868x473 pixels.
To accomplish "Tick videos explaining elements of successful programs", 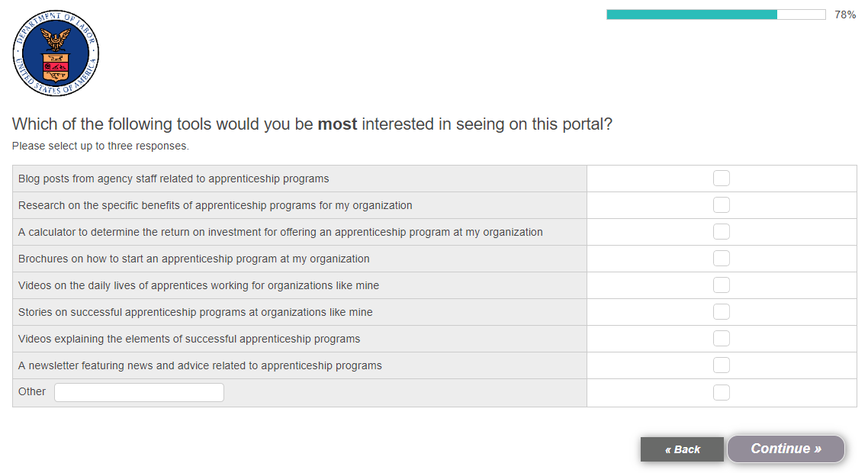I will (721, 339).
